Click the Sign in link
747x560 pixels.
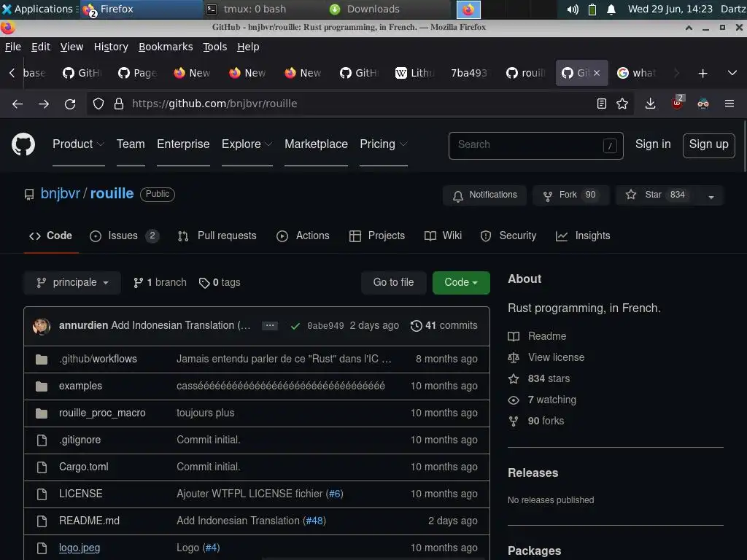click(653, 144)
